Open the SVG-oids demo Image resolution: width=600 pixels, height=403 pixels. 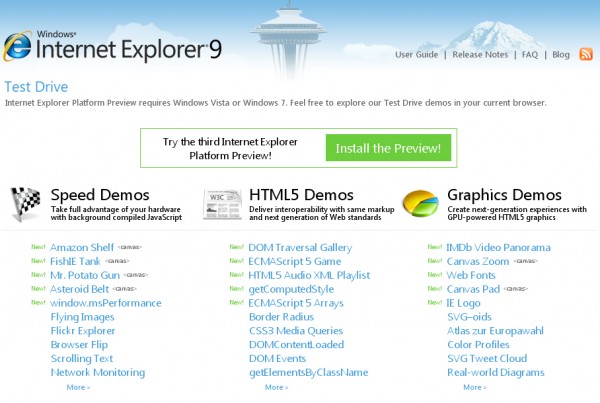(x=470, y=317)
